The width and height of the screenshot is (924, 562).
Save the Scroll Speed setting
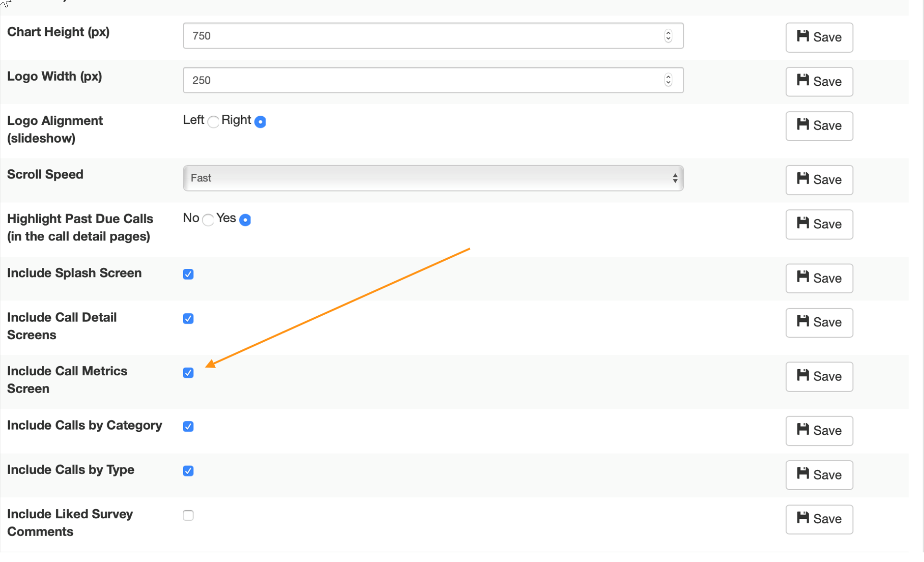(x=819, y=180)
